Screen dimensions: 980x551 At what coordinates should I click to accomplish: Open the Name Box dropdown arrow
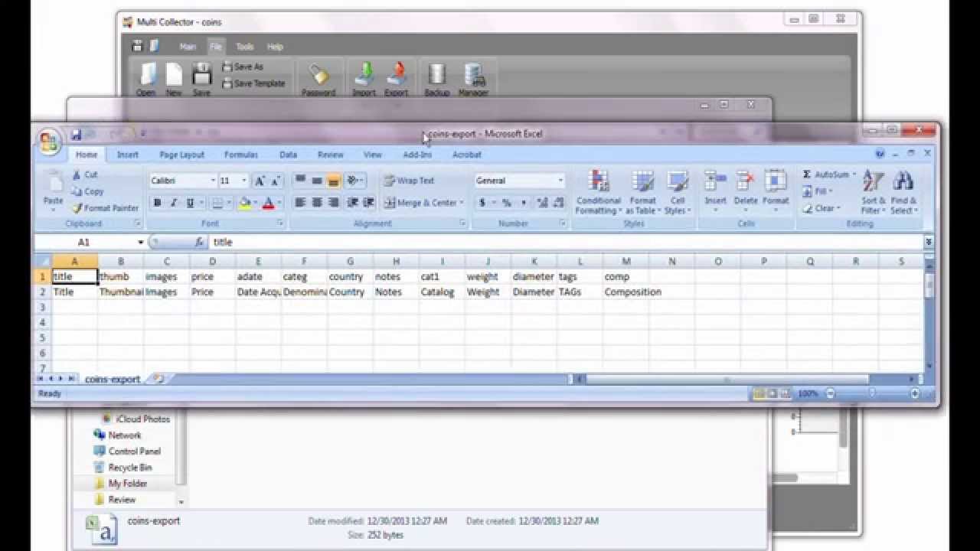(141, 242)
